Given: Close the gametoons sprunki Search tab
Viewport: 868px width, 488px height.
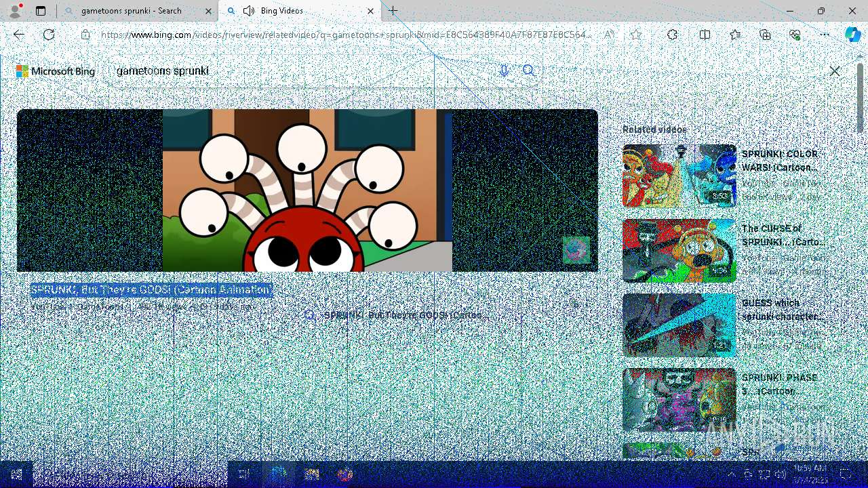Looking at the screenshot, I should point(209,11).
